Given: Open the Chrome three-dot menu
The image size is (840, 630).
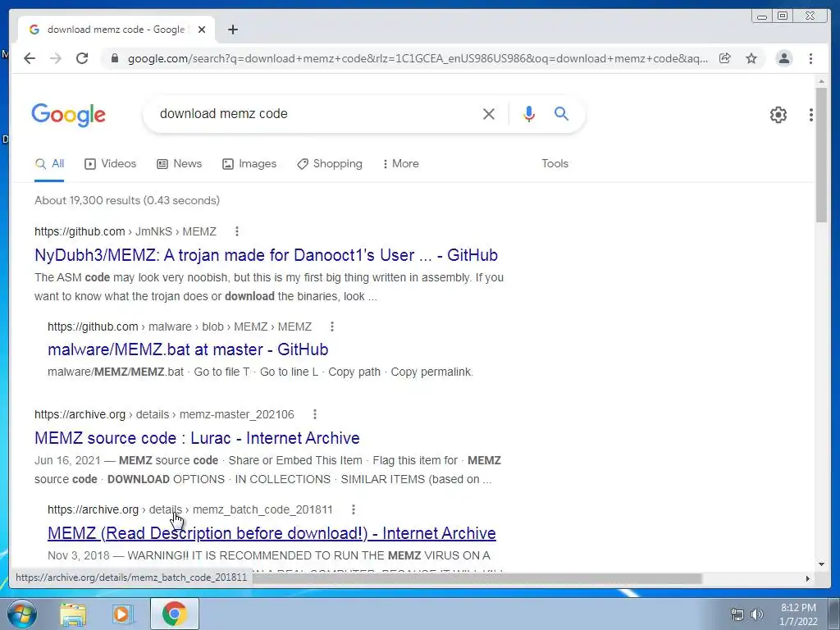Looking at the screenshot, I should point(811,58).
